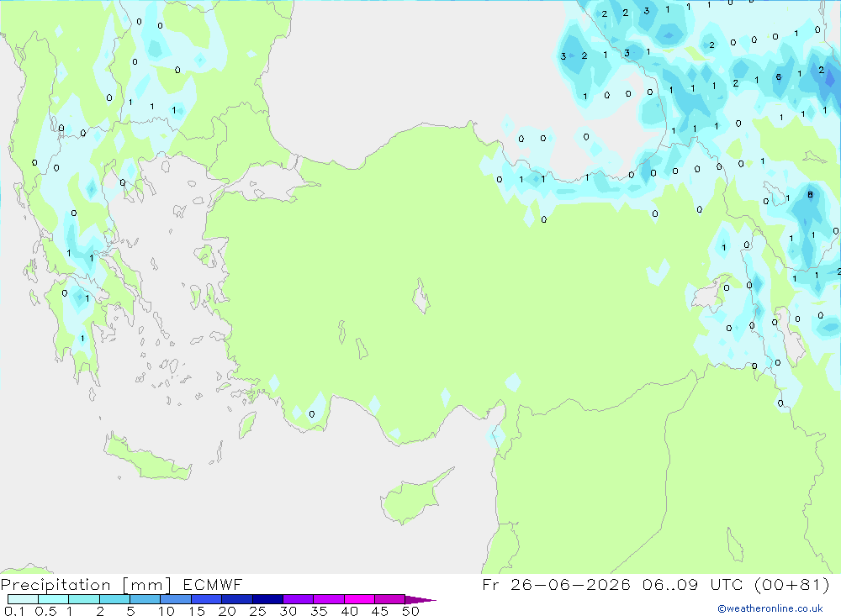
Task: Click the "5" legend scale label
Action: pyautogui.click(x=130, y=611)
